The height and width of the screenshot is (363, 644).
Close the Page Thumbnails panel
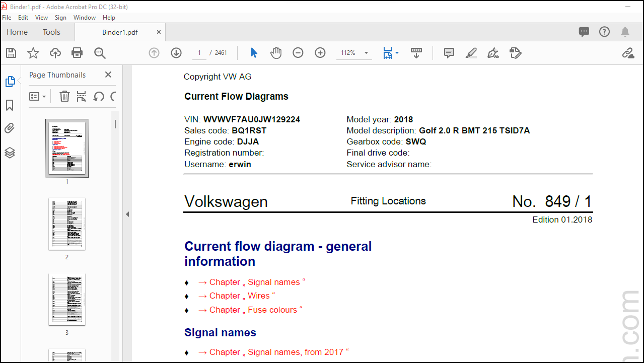tap(108, 75)
